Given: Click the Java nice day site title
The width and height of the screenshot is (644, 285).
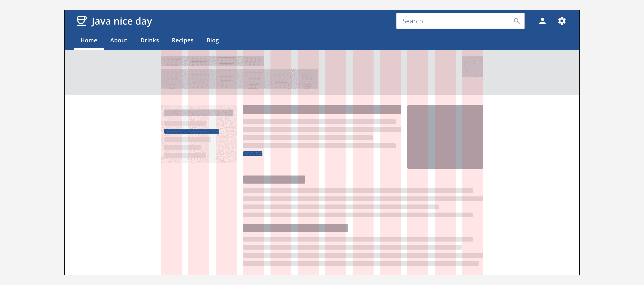Looking at the screenshot, I should [x=122, y=21].
